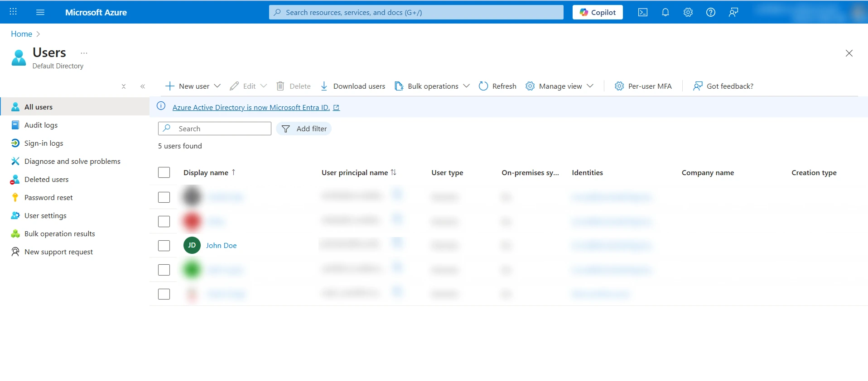868x381 pixels.
Task: Open the ellipsis menu next to Users
Action: tap(84, 53)
